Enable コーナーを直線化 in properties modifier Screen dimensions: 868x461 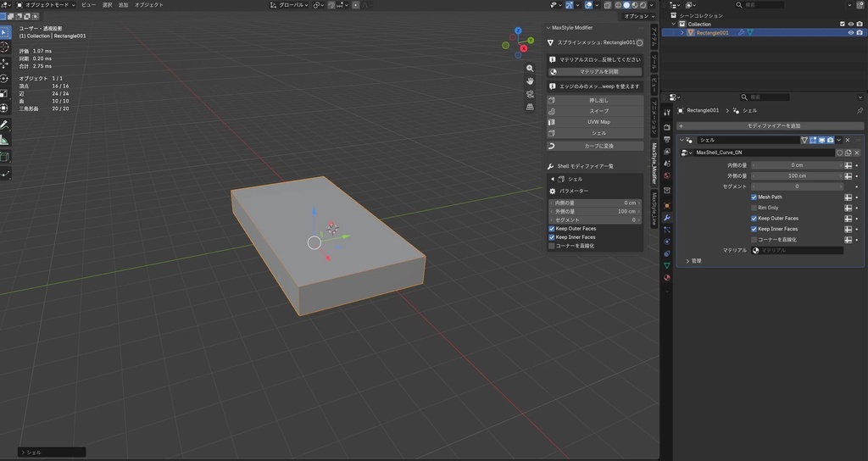pos(754,240)
